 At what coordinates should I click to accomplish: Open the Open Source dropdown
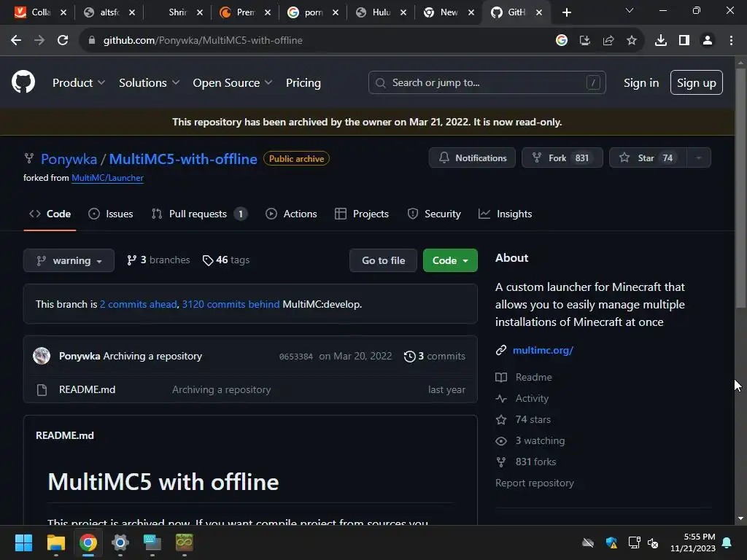point(233,83)
